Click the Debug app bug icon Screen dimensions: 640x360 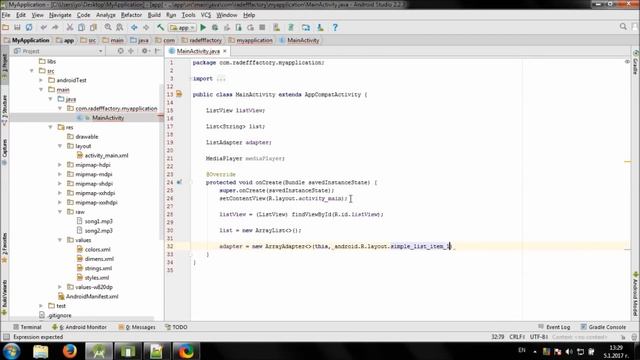(x=215, y=27)
